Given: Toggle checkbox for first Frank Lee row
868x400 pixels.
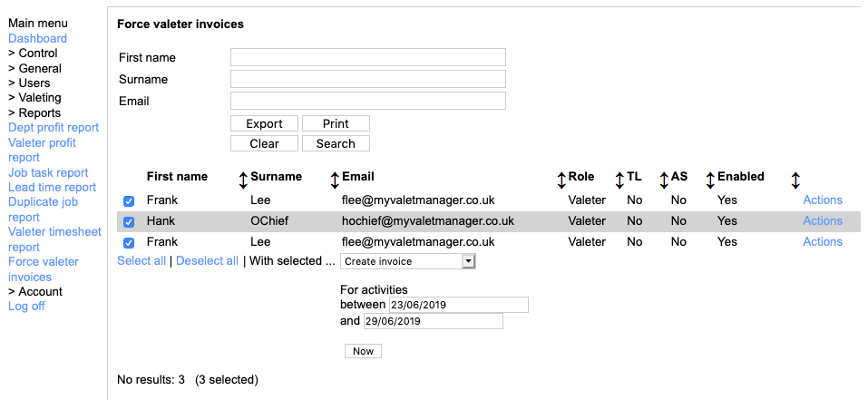Looking at the screenshot, I should (129, 200).
